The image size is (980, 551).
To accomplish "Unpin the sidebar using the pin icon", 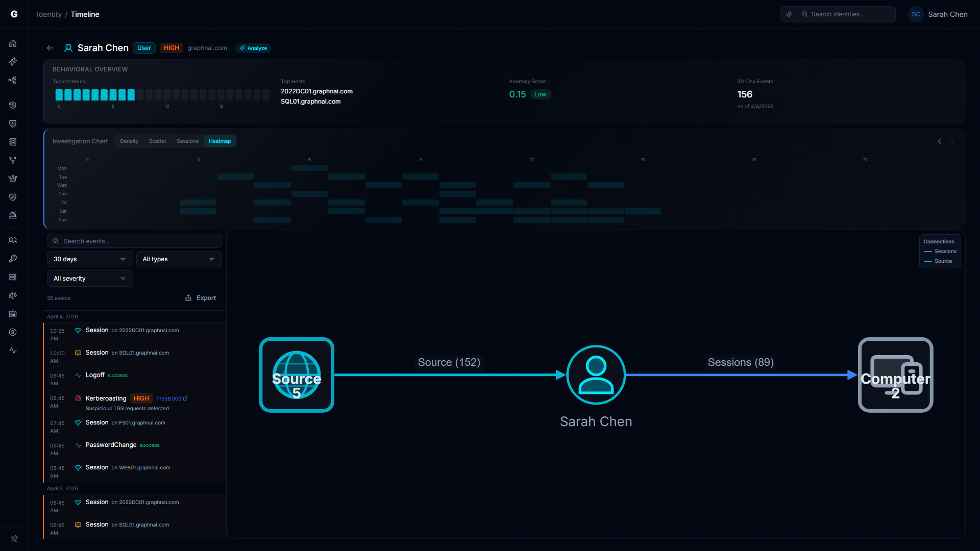I will click(15, 539).
